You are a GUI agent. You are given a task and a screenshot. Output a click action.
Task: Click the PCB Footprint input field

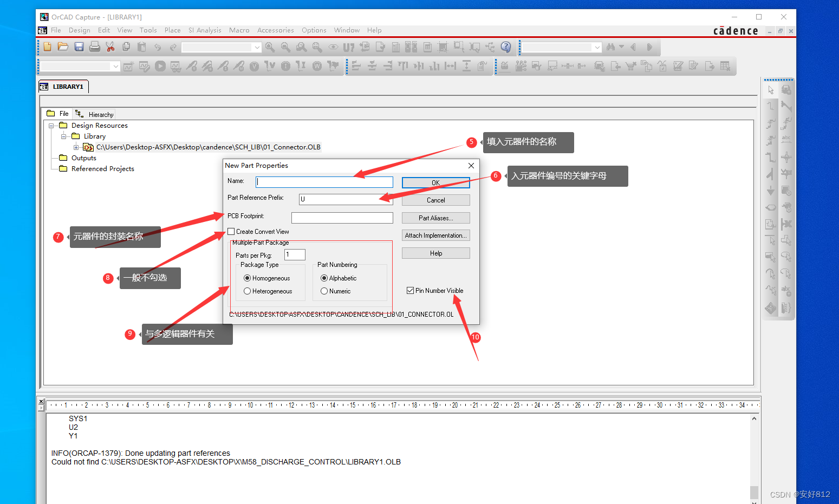point(342,218)
